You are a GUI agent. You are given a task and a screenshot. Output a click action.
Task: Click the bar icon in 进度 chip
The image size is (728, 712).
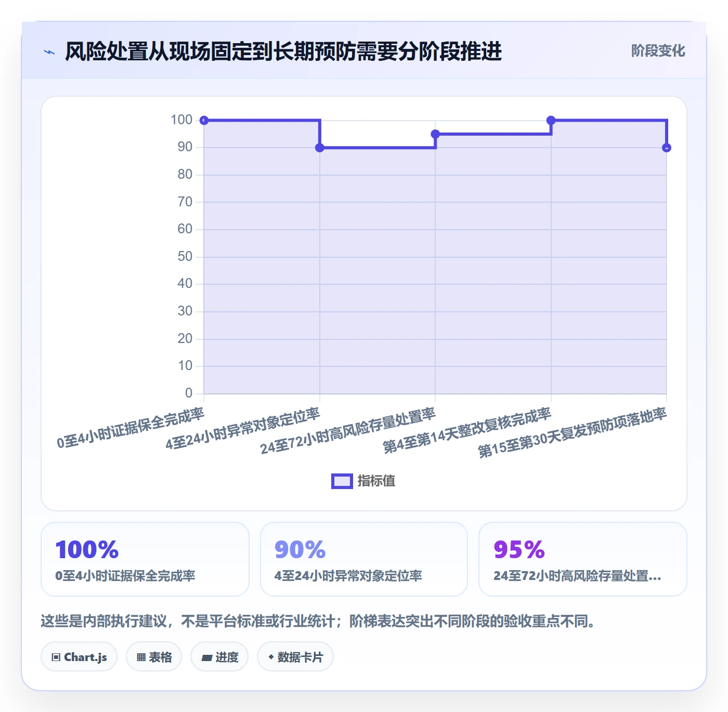click(x=207, y=657)
